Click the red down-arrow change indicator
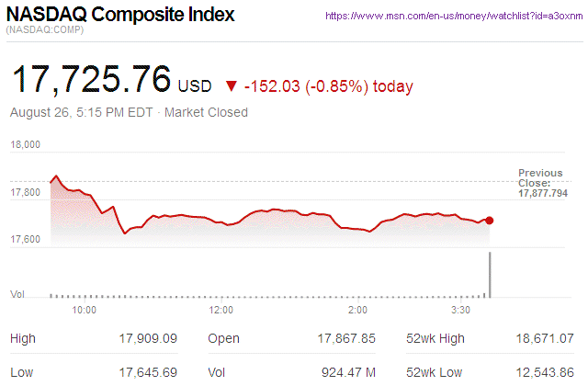 (x=230, y=86)
